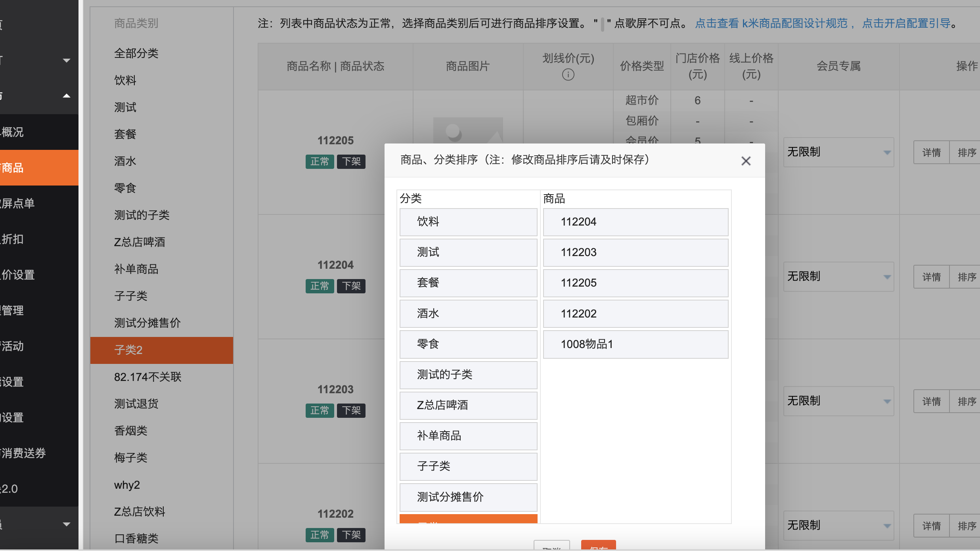Open 测试分摊售价 in the left category sidebar
The height and width of the screenshot is (551, 980).
tap(161, 323)
